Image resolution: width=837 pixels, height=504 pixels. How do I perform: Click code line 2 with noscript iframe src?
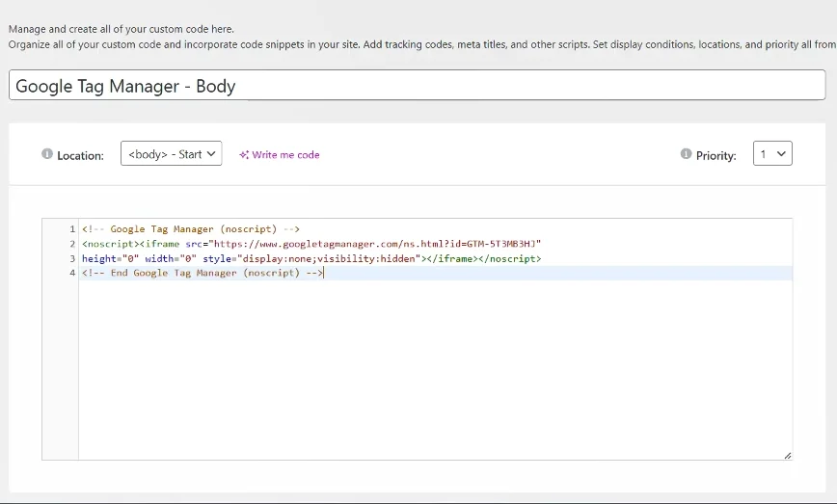coord(311,244)
